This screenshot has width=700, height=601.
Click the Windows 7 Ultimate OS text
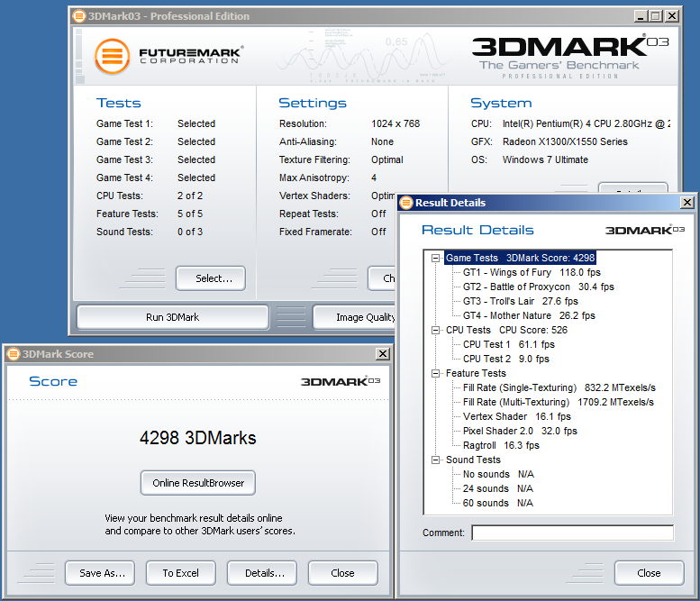coord(545,159)
